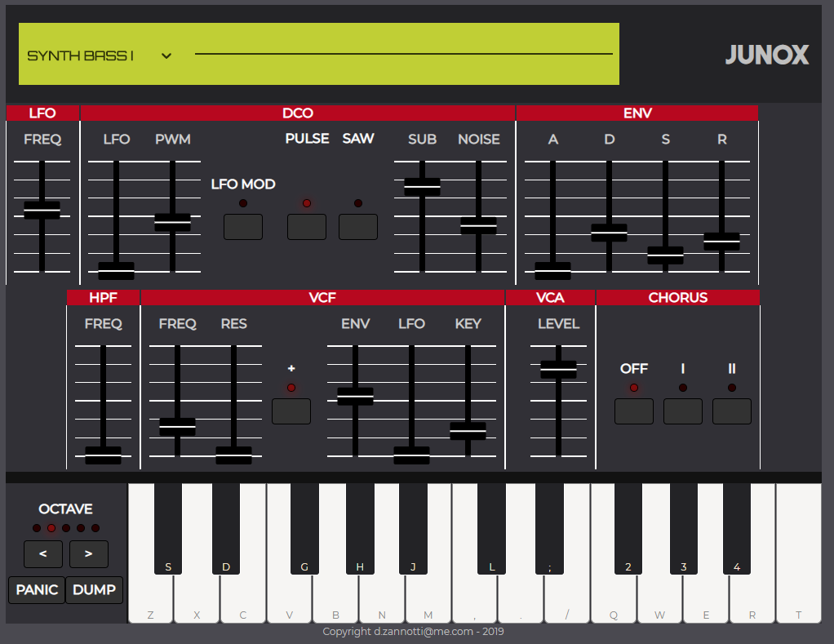Viewport: 834px width, 644px height.
Task: Click the VCF LFO slider handle
Action: (411, 455)
